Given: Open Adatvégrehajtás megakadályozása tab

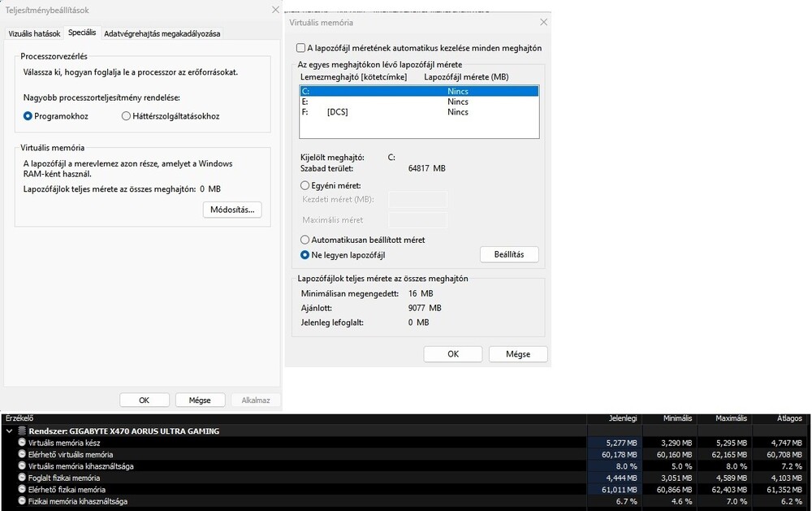Looking at the screenshot, I should click(162, 33).
